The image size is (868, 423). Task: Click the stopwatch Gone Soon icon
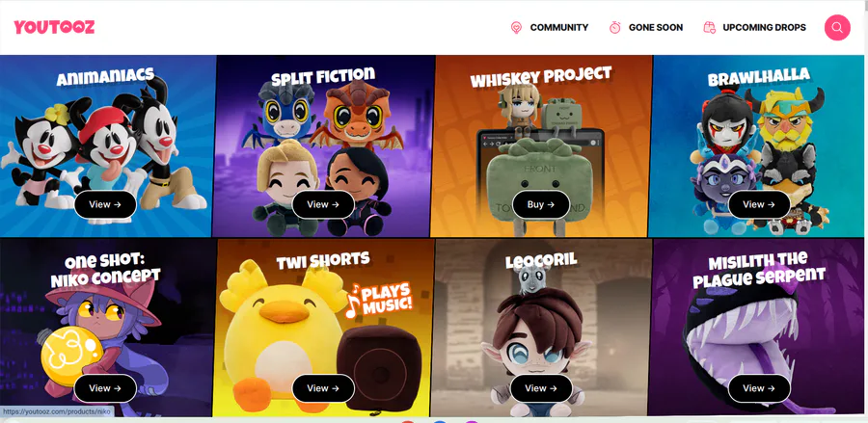(614, 28)
